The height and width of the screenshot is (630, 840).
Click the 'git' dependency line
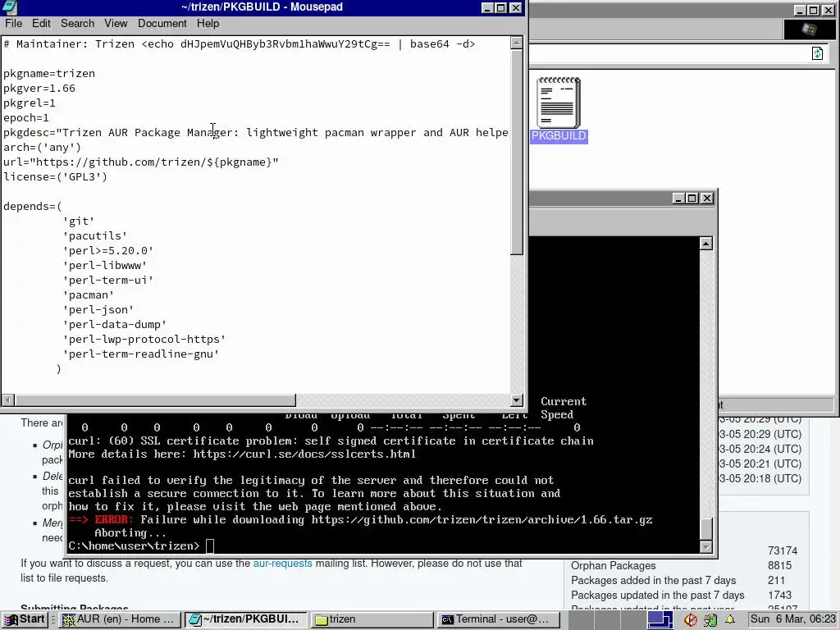click(x=79, y=221)
